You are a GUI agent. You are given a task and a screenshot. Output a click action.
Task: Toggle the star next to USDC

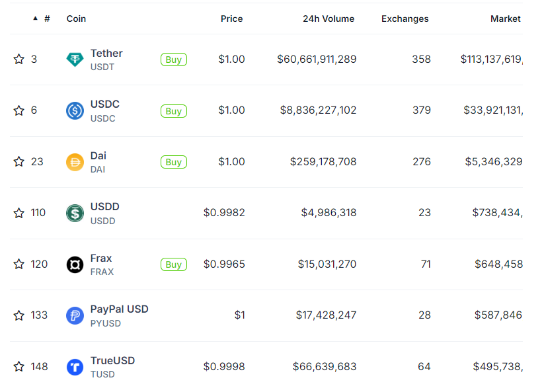pyautogui.click(x=19, y=110)
